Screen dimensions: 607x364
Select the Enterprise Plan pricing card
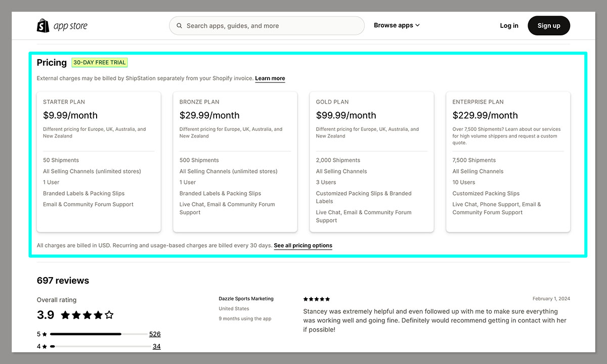click(x=508, y=162)
